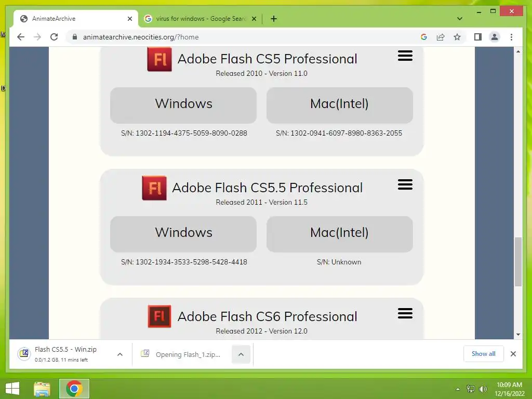Image resolution: width=532 pixels, height=399 pixels.
Task: Open File Explorer from the taskbar
Action: click(42, 389)
